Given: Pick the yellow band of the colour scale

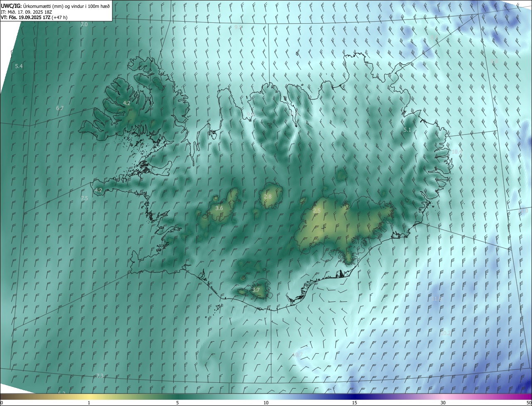Looking at the screenshot, I should tap(89, 397).
